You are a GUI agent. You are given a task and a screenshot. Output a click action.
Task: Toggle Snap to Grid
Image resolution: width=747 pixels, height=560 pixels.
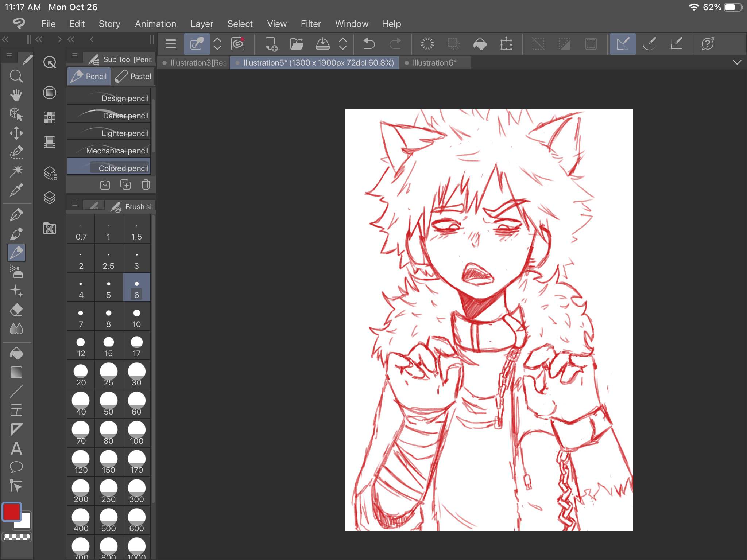point(676,44)
